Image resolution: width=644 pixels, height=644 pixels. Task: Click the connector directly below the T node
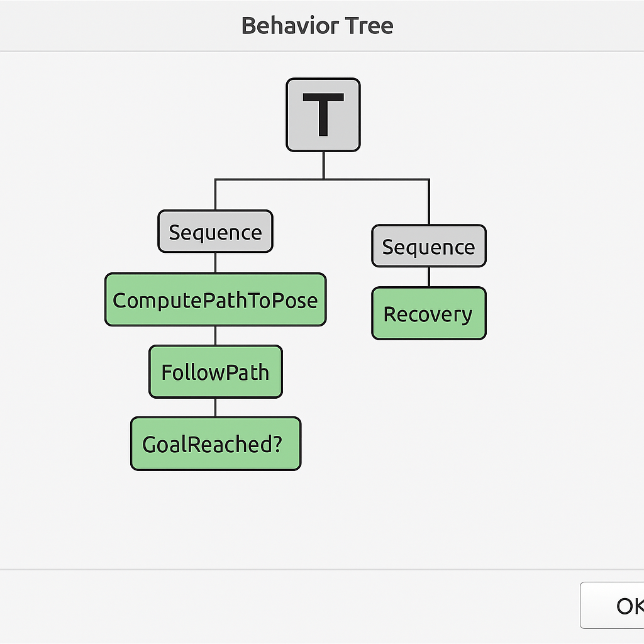(324, 165)
